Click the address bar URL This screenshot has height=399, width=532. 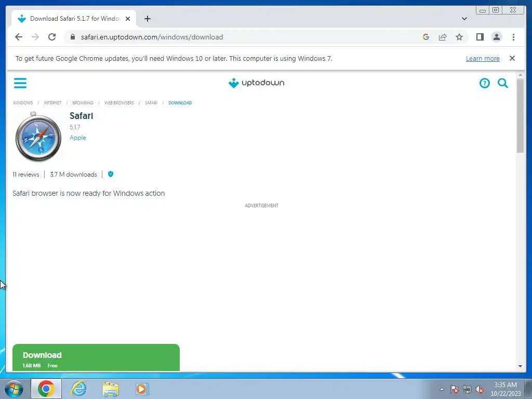(x=152, y=37)
